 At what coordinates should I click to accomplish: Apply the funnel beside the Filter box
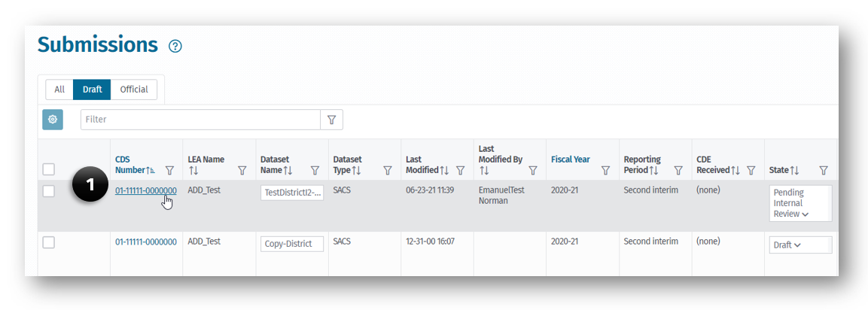(331, 120)
